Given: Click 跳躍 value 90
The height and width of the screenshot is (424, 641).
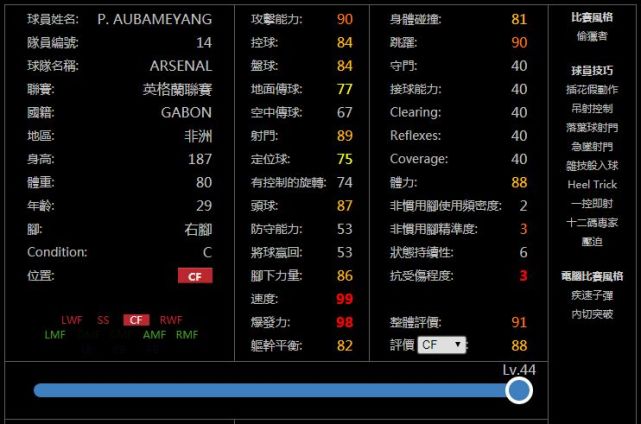Looking at the screenshot, I should point(519,43).
